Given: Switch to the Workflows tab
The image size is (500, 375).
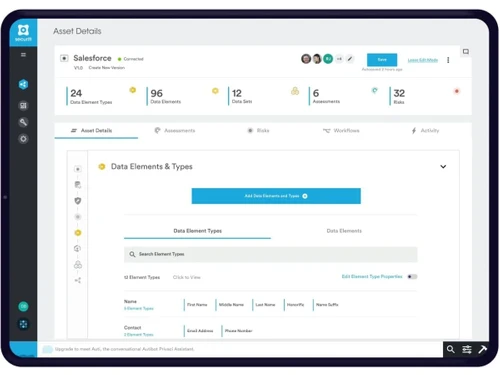Looking at the screenshot, I should coord(341,130).
